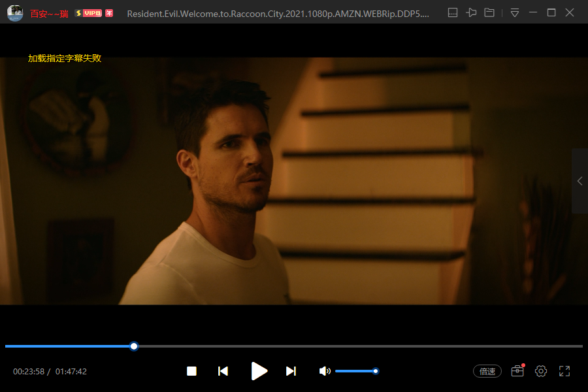Open file using the folder icon
This screenshot has height=392, width=588.
(489, 12)
